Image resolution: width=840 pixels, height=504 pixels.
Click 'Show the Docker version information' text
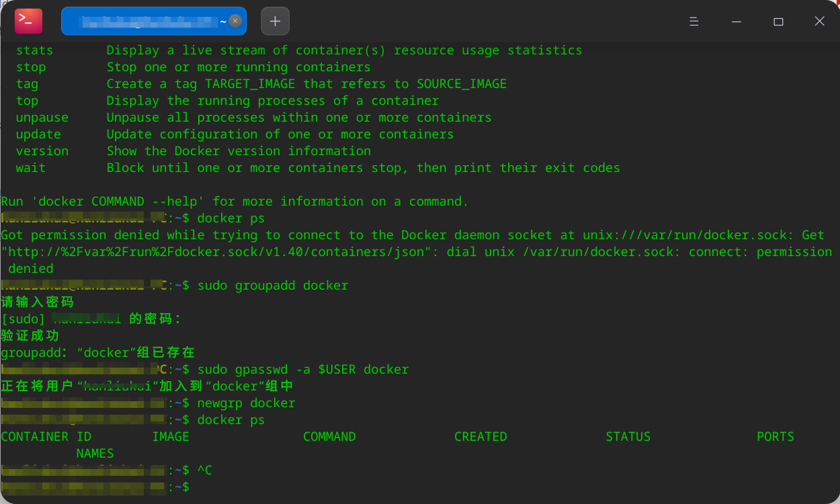pyautogui.click(x=239, y=151)
